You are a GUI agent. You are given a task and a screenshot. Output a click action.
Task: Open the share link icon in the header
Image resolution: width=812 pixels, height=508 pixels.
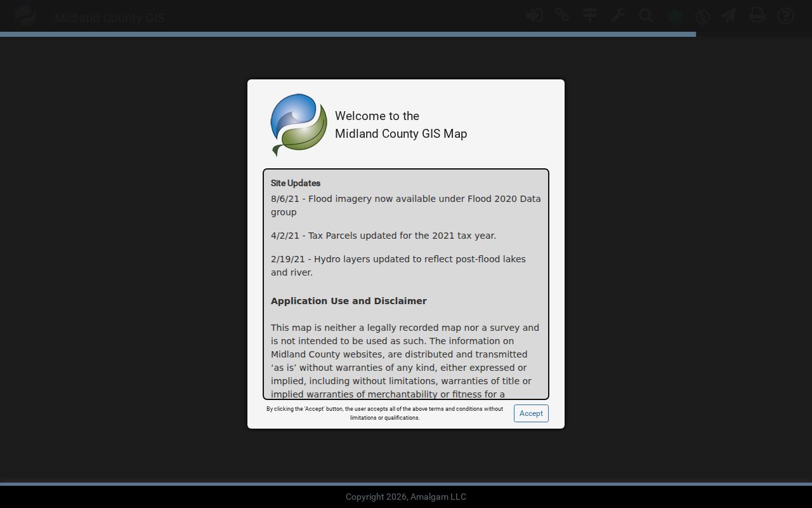[562, 15]
